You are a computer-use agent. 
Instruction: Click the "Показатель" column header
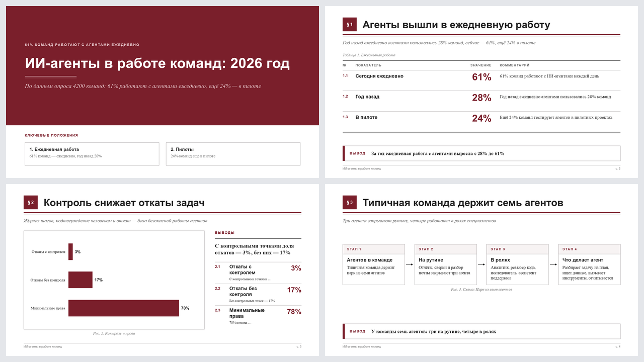pos(368,65)
